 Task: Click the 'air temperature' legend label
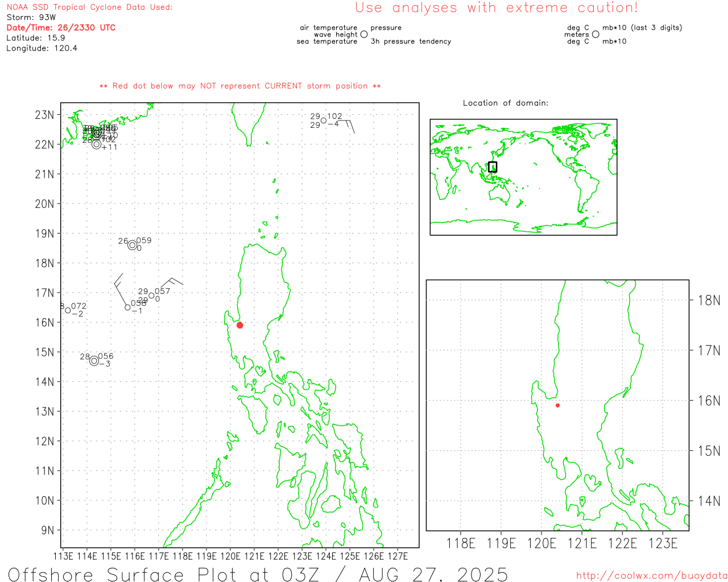coord(329,28)
